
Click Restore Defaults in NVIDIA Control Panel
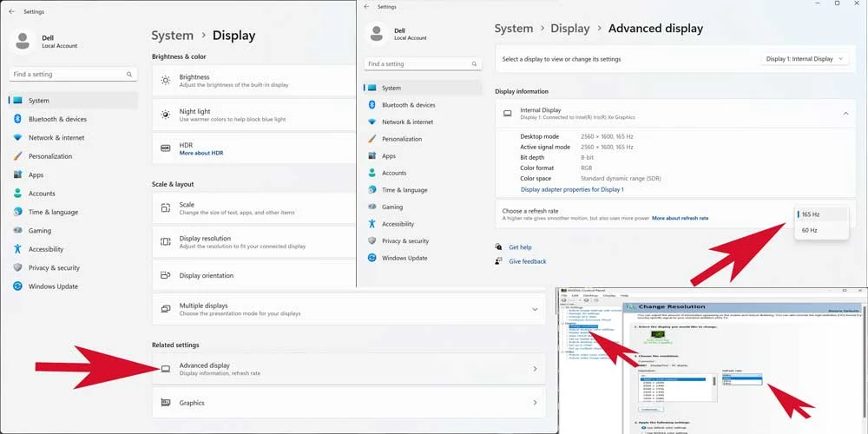(844, 311)
